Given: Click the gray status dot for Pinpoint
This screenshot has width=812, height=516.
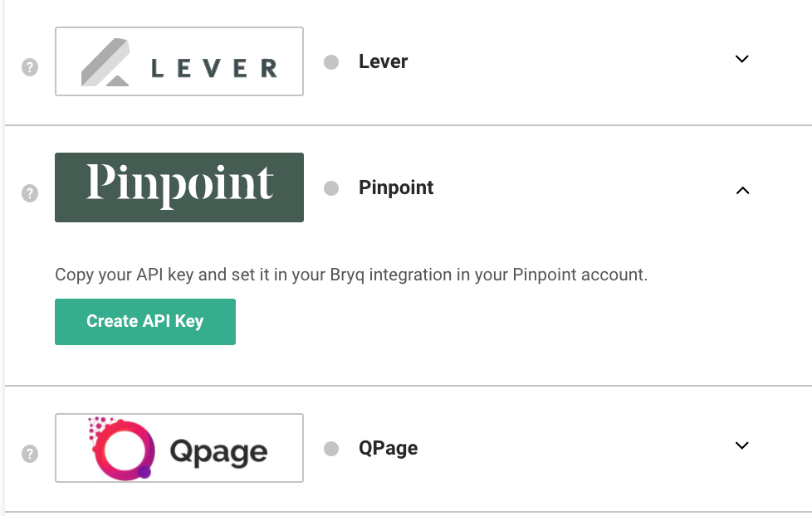Looking at the screenshot, I should tap(331, 188).
